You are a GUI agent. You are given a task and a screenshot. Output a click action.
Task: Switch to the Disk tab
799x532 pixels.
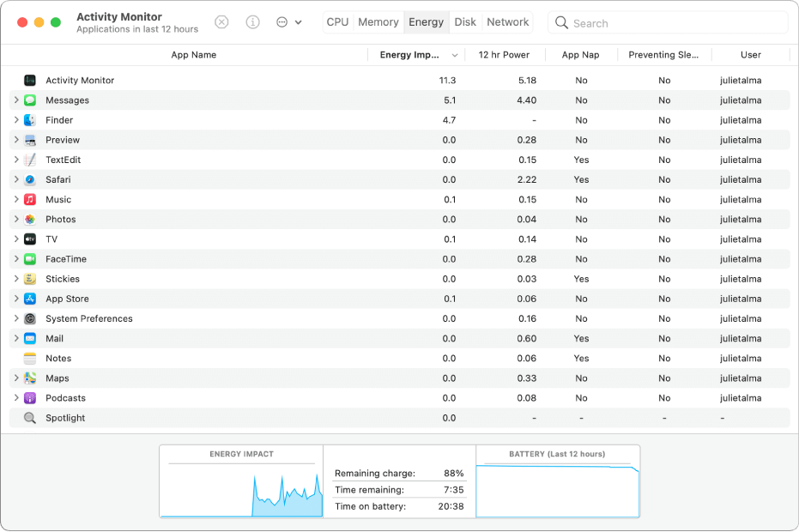pos(465,21)
